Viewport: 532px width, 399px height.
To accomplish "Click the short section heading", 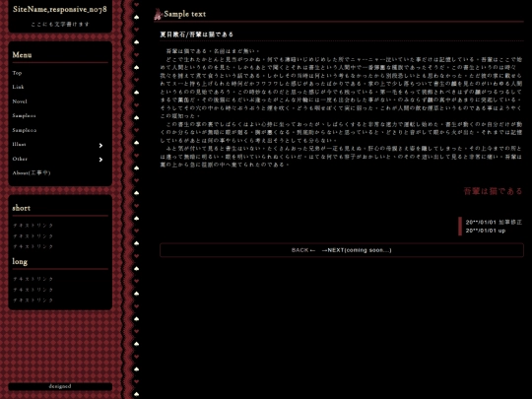I will pyautogui.click(x=22, y=208).
